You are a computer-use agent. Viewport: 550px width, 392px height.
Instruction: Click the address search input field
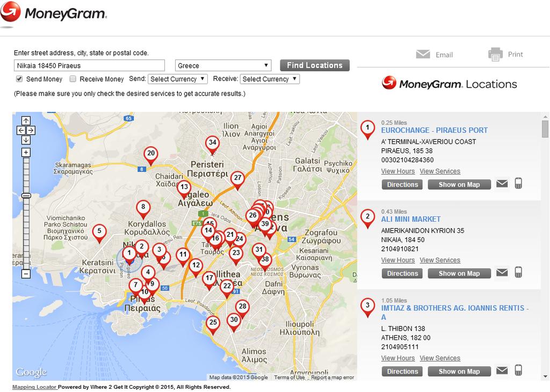(x=89, y=66)
